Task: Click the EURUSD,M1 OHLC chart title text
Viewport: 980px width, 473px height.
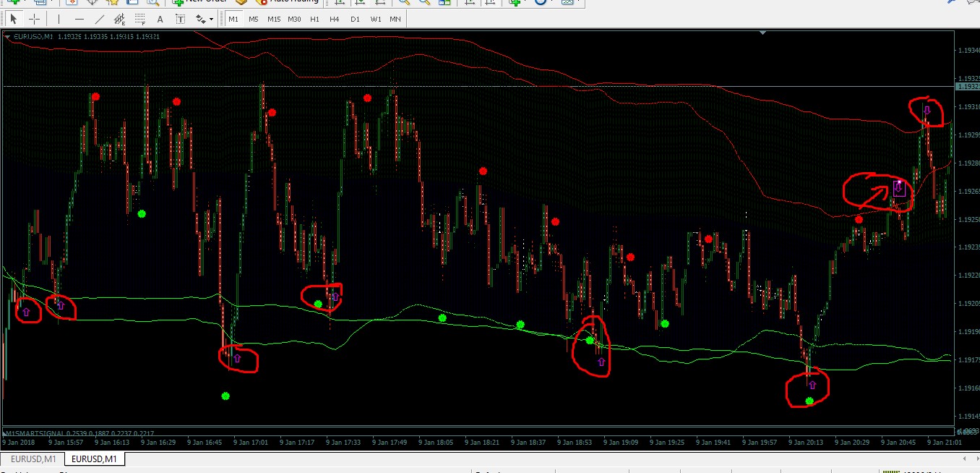Action: 87,36
